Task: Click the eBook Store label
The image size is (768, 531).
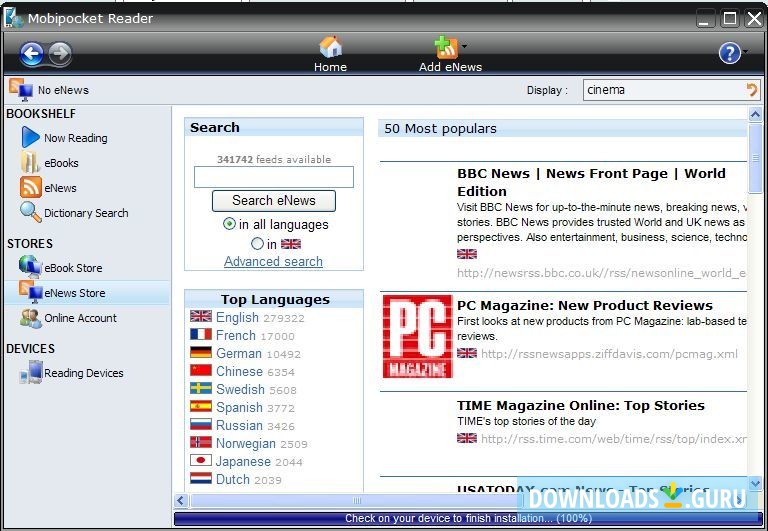Action: (73, 268)
